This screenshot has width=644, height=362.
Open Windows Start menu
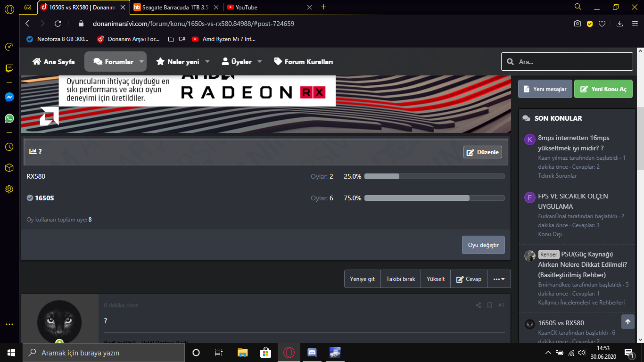11,352
